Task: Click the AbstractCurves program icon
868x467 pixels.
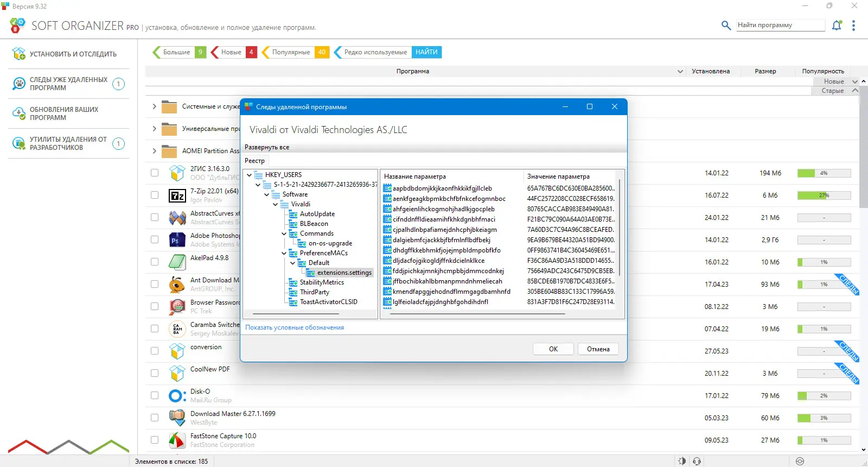Action: (177, 218)
